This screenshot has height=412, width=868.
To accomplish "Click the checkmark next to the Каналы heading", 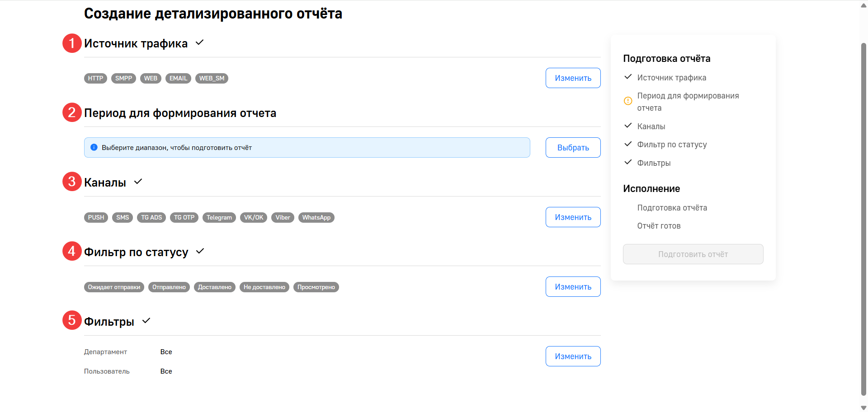I will 138,182.
